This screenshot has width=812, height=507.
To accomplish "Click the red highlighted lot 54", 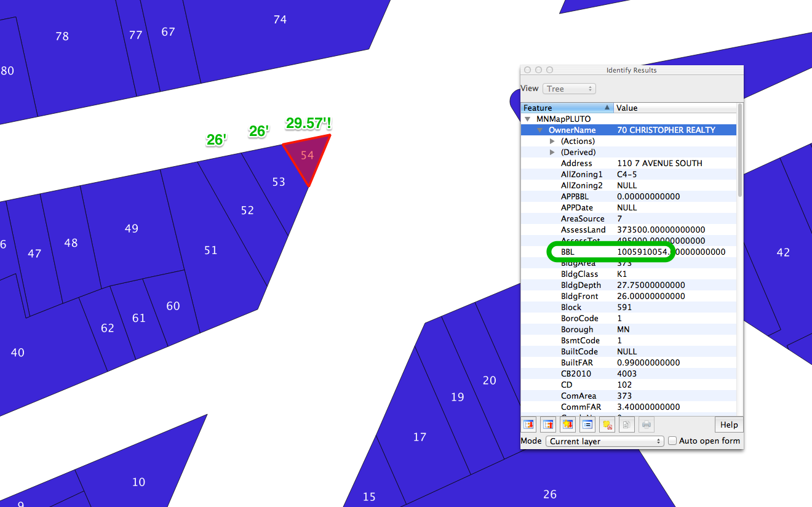I will 307,155.
